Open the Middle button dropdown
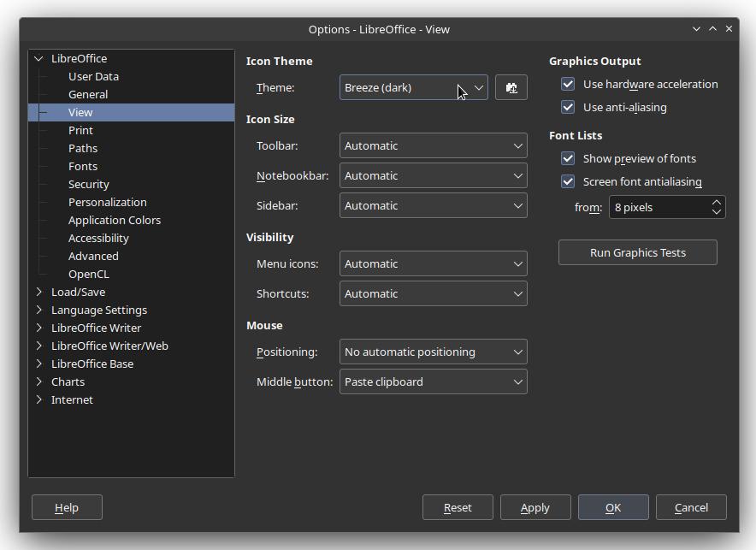This screenshot has height=550, width=756. [433, 381]
